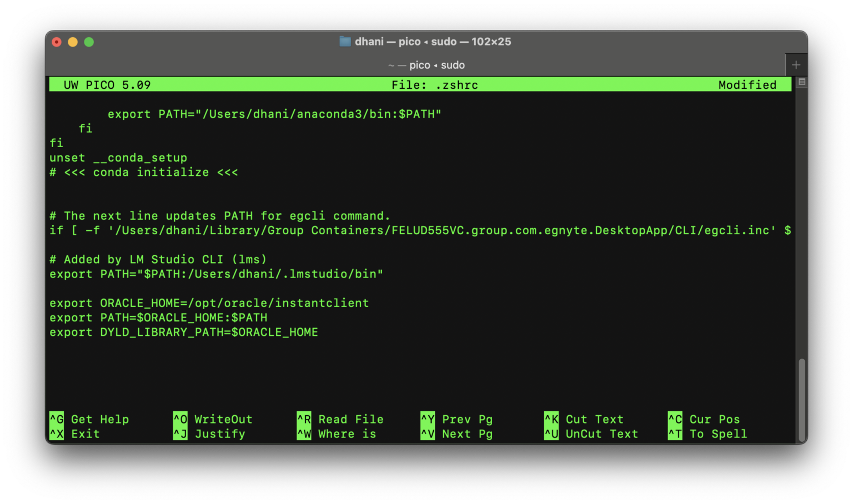Click the folder icon in the title bar
The image size is (853, 504).
click(x=344, y=41)
